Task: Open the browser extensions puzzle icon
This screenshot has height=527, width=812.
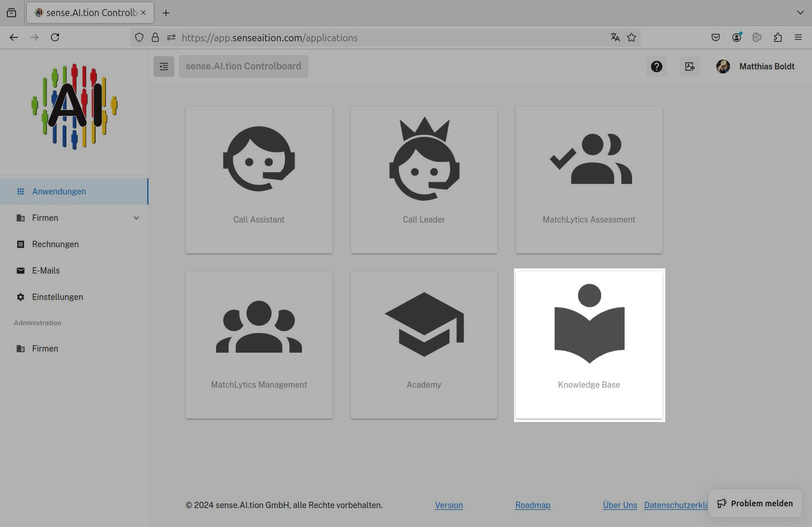Action: (778, 37)
